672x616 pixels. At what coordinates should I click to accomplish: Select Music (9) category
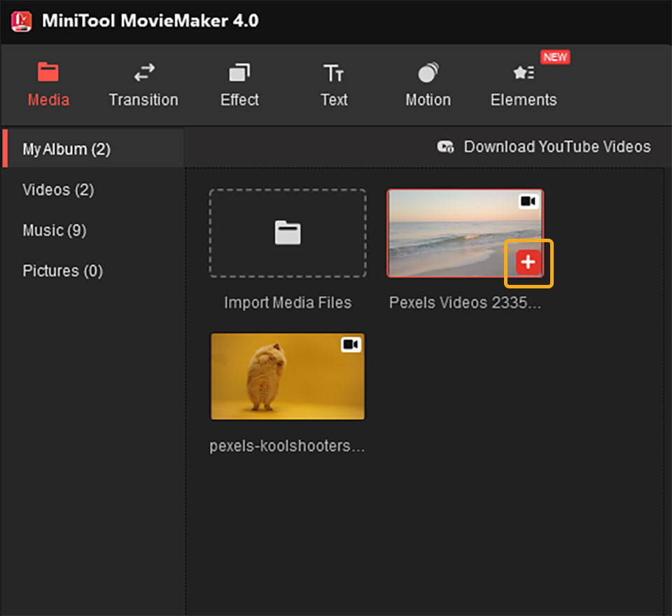pyautogui.click(x=55, y=230)
